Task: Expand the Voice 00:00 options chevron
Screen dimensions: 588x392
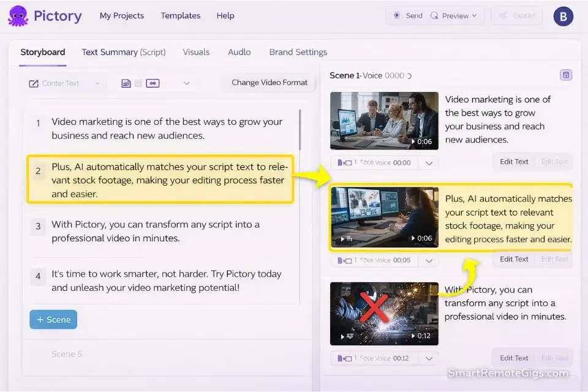Action: point(429,163)
